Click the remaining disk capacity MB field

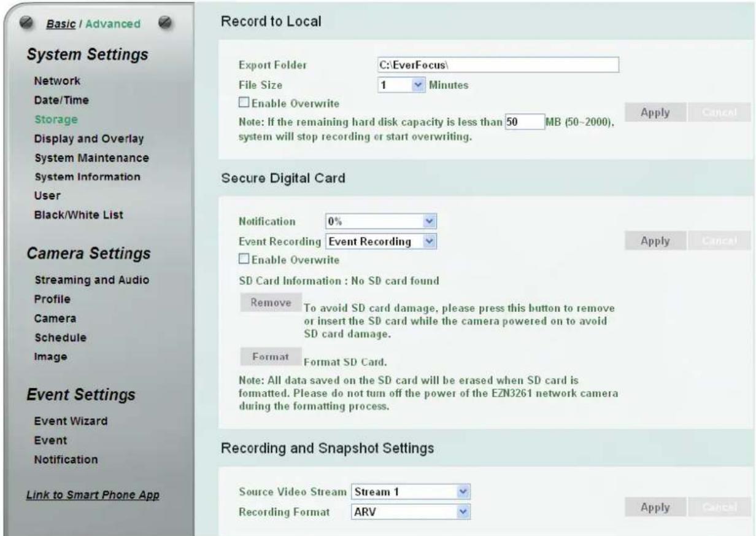(x=525, y=121)
